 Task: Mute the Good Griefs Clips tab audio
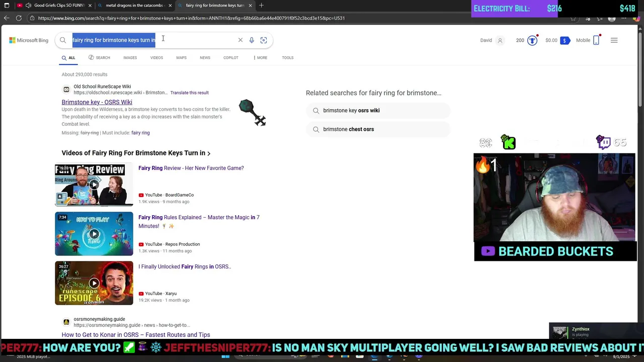tap(28, 6)
